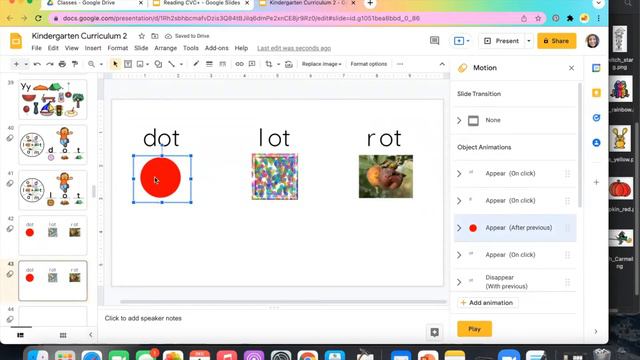This screenshot has width=640, height=360.
Task: Open comment history icon near Present
Action: pyautogui.click(x=435, y=40)
